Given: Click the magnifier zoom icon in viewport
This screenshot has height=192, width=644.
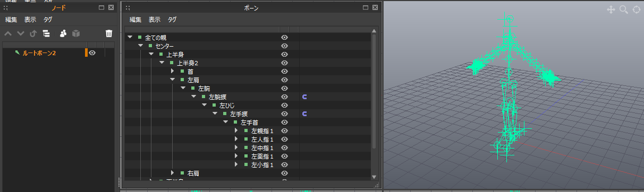Looking at the screenshot, I should tap(624, 10).
